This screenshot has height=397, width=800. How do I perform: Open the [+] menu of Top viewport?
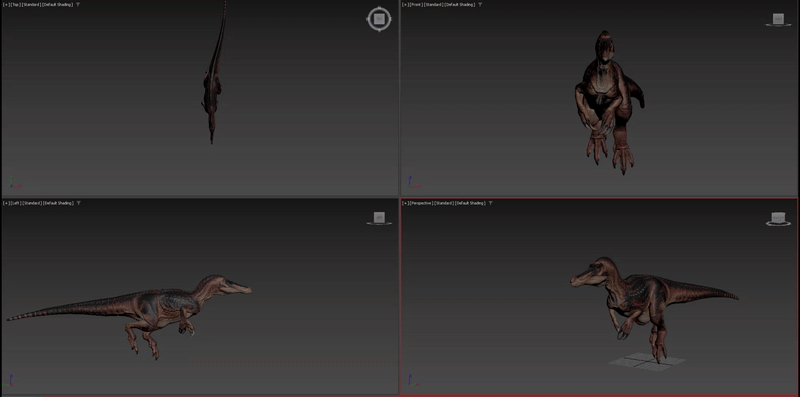point(6,5)
